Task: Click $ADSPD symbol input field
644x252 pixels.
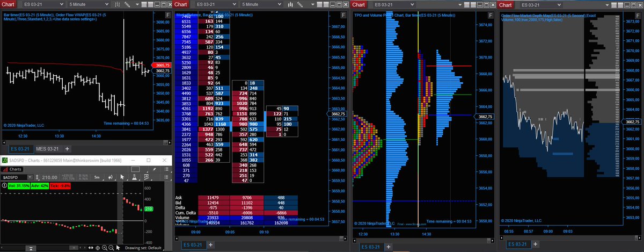Action: 13,177
